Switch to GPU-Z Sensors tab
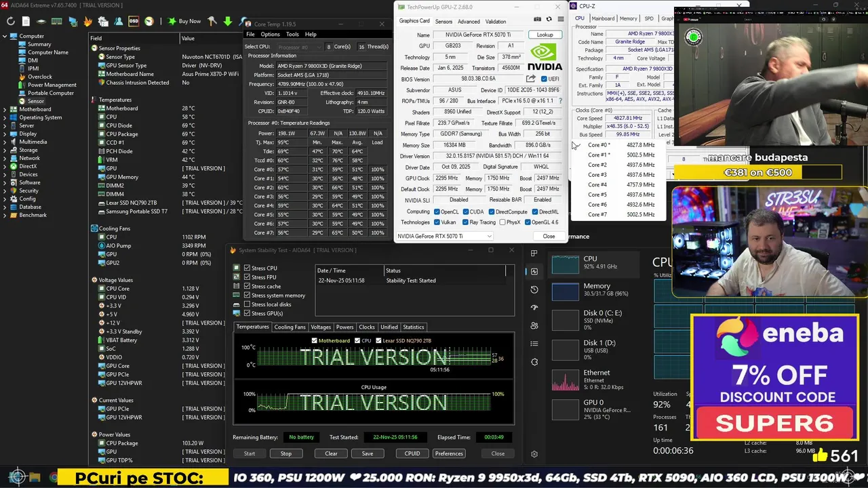 [x=443, y=21]
